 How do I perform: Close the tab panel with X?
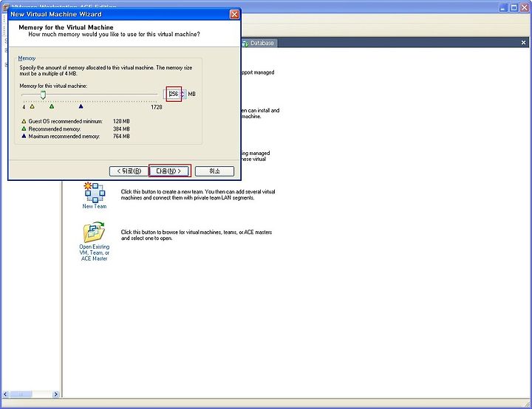524,42
